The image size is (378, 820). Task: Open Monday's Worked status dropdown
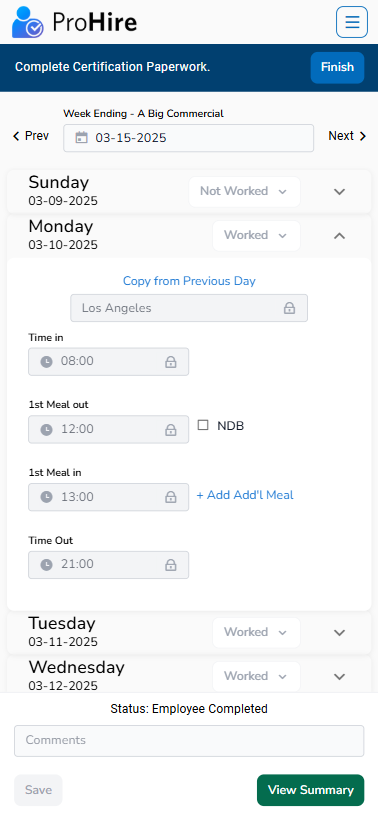point(256,235)
